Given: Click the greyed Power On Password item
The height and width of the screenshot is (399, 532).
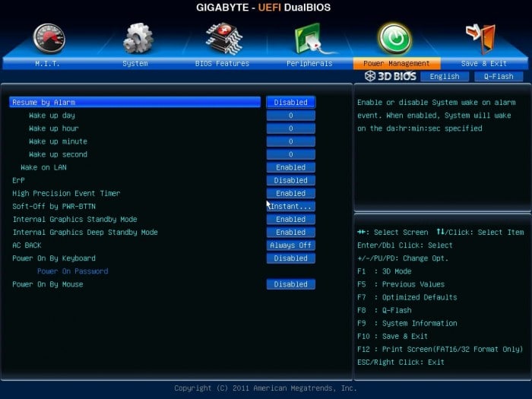Looking at the screenshot, I should tap(73, 271).
